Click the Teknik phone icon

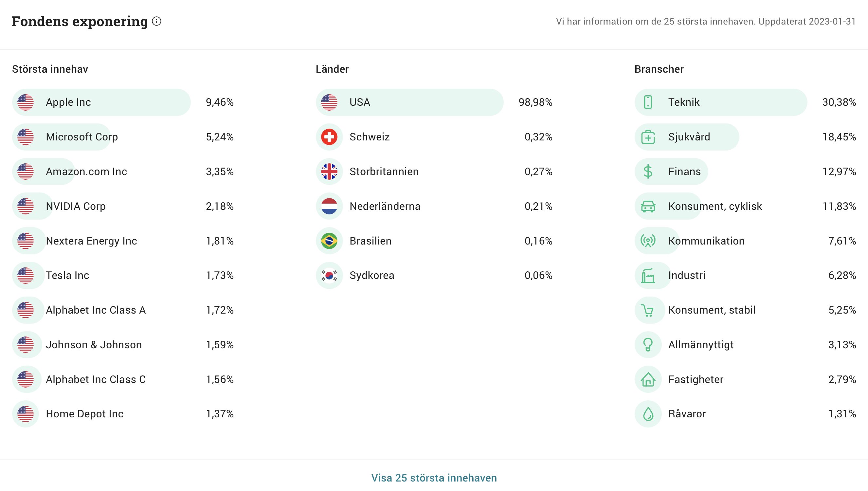click(x=647, y=102)
